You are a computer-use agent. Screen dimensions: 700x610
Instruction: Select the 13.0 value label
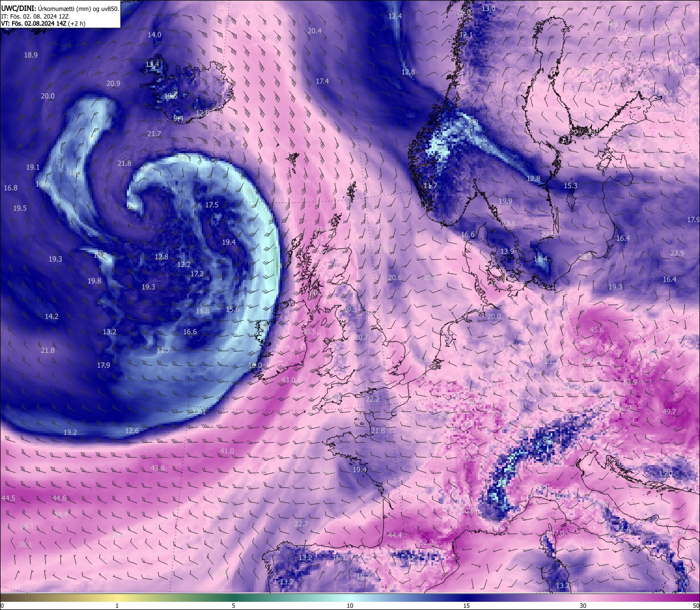488,8
